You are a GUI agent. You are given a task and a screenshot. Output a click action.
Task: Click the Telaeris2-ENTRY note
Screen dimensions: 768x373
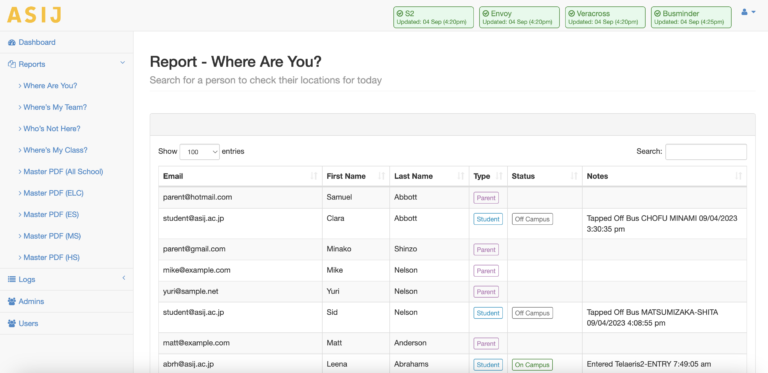click(x=649, y=364)
